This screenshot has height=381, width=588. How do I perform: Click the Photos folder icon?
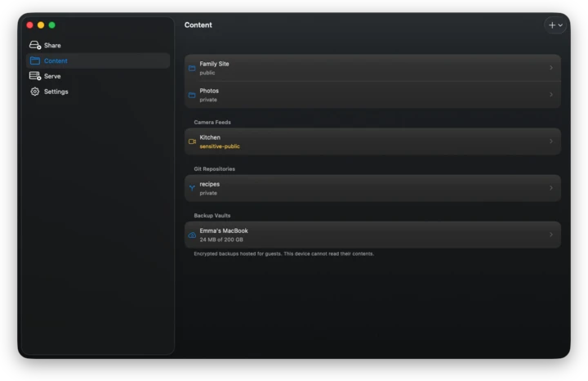click(192, 96)
